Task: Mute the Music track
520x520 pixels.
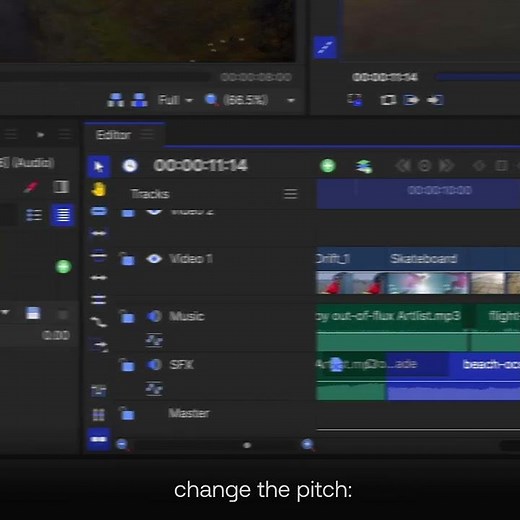Action: tap(154, 316)
